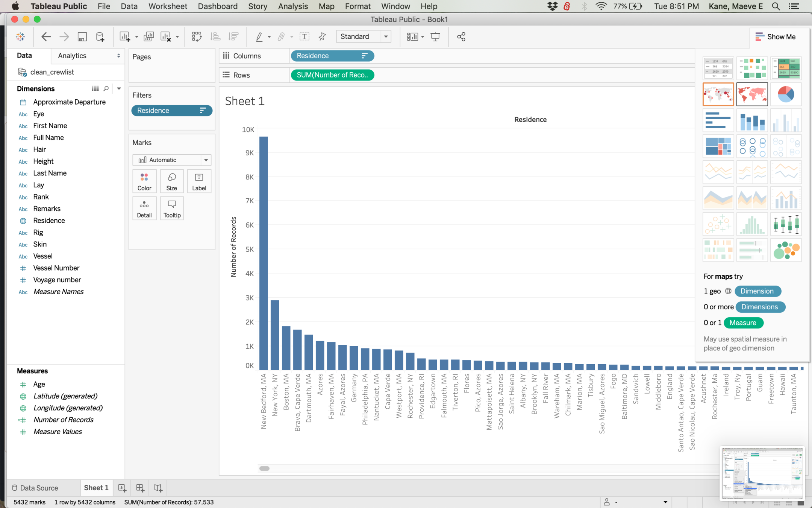Screen dimensions: 812x508
Task: Open the Color marks card
Action: click(144, 181)
